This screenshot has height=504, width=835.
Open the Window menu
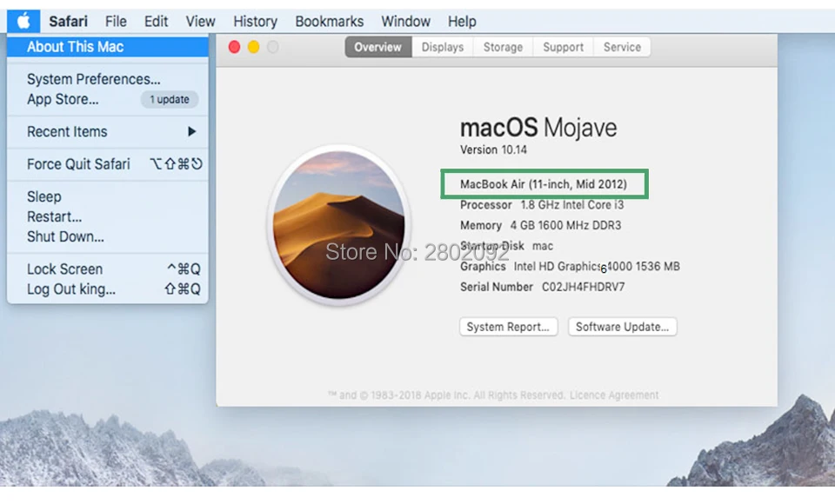click(x=405, y=21)
